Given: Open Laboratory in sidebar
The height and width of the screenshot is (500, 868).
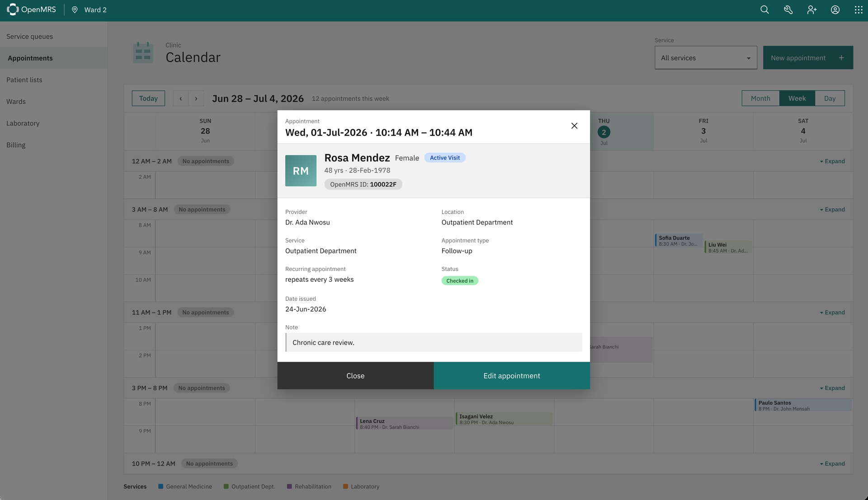Looking at the screenshot, I should [54, 123].
